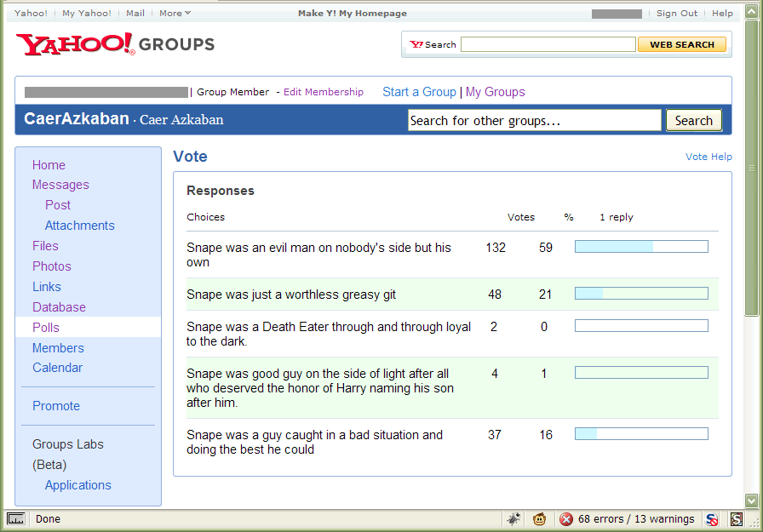Click the 21 percent result bar

641,293
